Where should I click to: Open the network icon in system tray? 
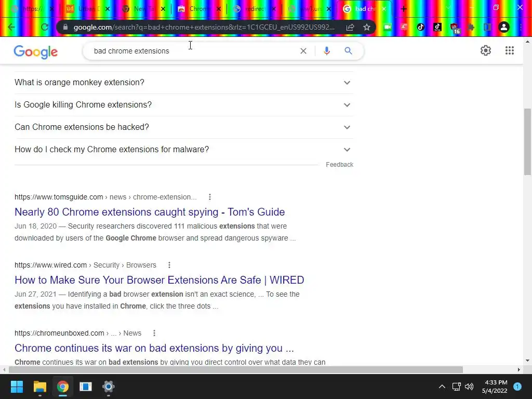pos(456,387)
